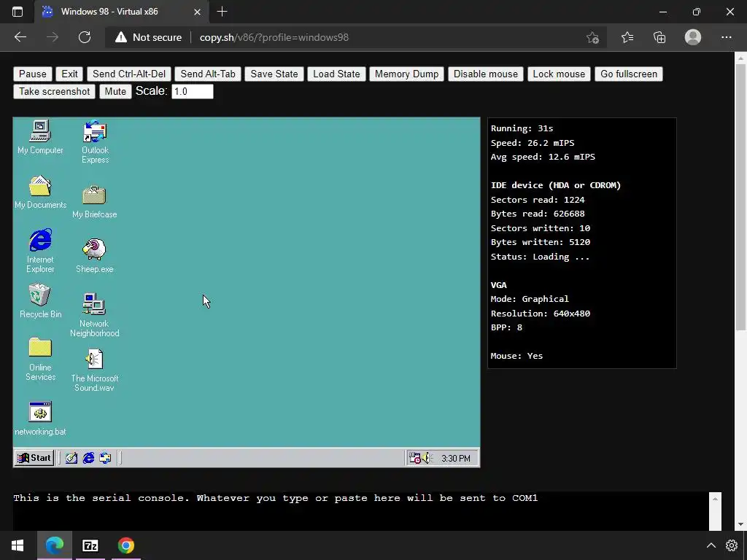This screenshot has height=560, width=747.
Task: Add this page to favorites star icon
Action: click(592, 37)
